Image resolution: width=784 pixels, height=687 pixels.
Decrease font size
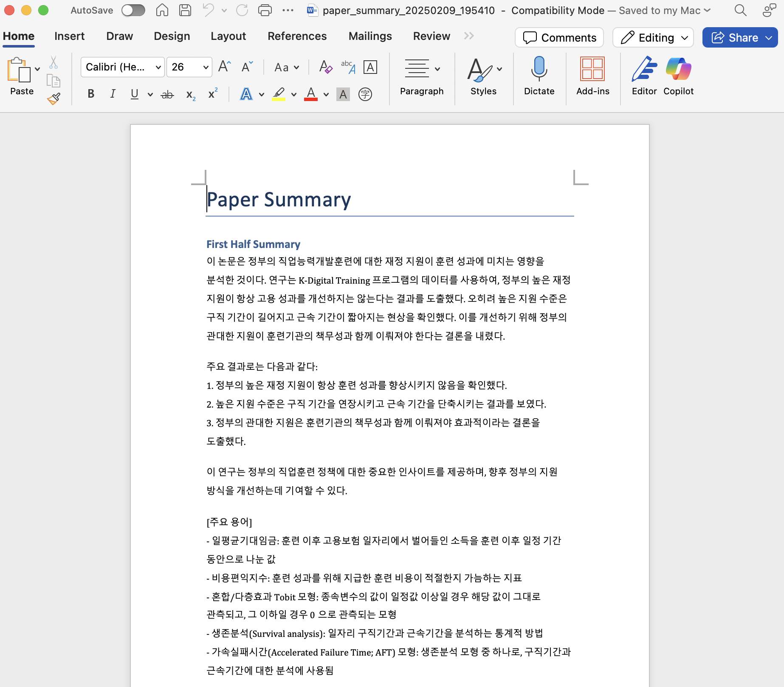click(x=247, y=67)
